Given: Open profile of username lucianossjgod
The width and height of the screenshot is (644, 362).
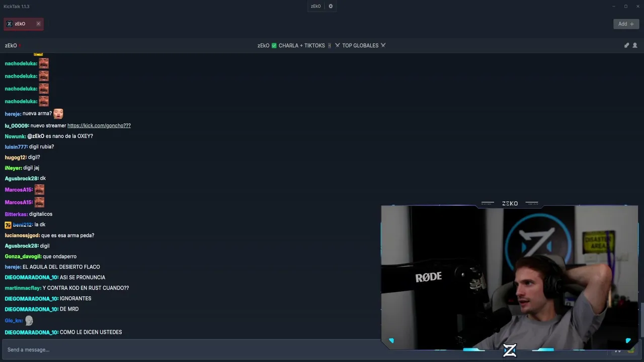Looking at the screenshot, I should [22, 235].
